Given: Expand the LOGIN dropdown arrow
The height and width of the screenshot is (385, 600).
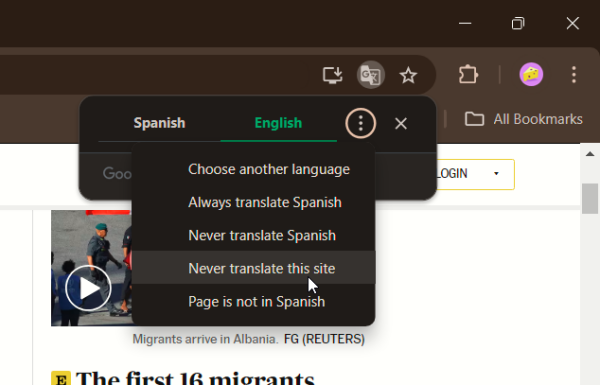Looking at the screenshot, I should point(496,174).
